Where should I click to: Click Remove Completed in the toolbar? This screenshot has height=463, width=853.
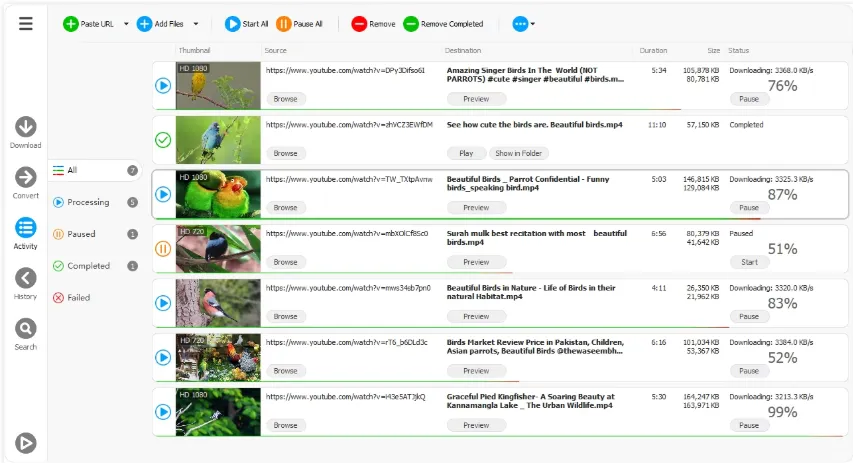coord(443,24)
